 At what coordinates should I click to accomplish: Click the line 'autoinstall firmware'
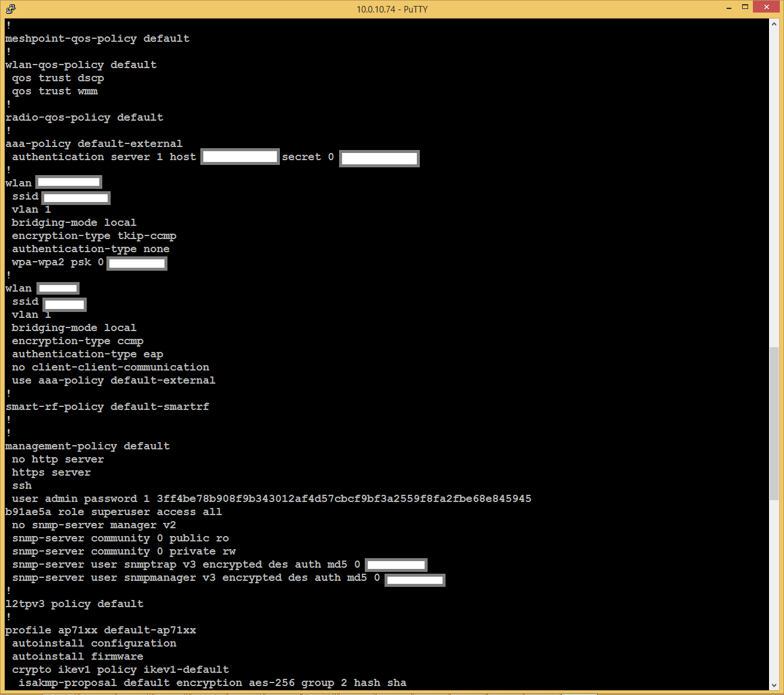(x=78, y=656)
